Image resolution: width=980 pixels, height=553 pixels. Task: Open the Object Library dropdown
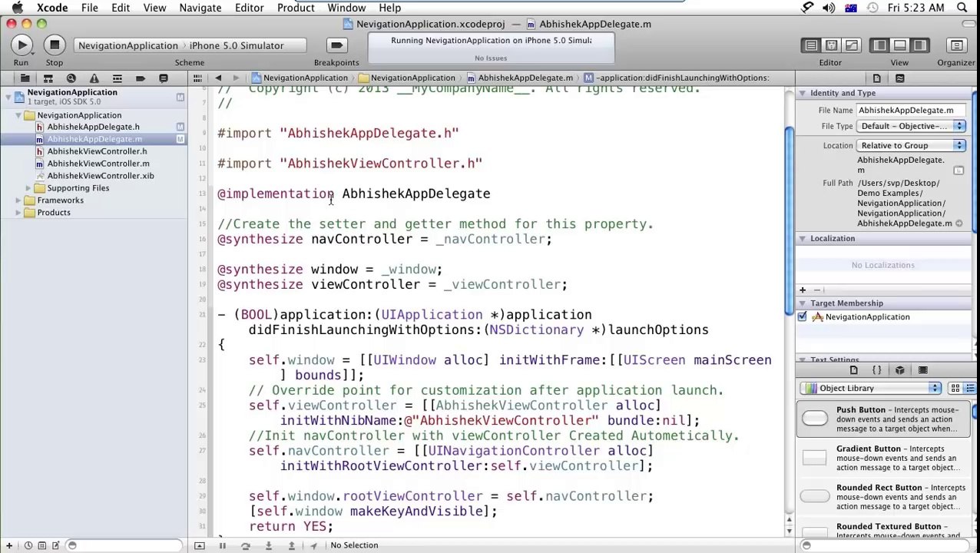pos(870,389)
